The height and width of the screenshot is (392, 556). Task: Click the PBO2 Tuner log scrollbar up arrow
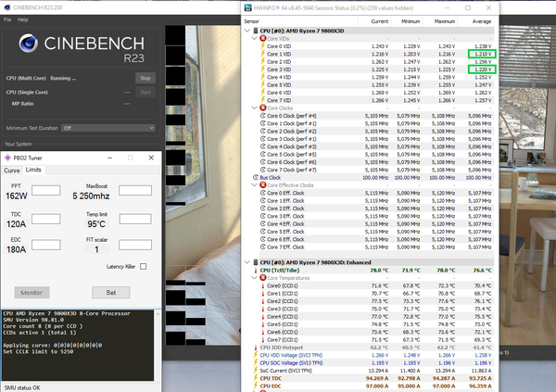point(158,314)
